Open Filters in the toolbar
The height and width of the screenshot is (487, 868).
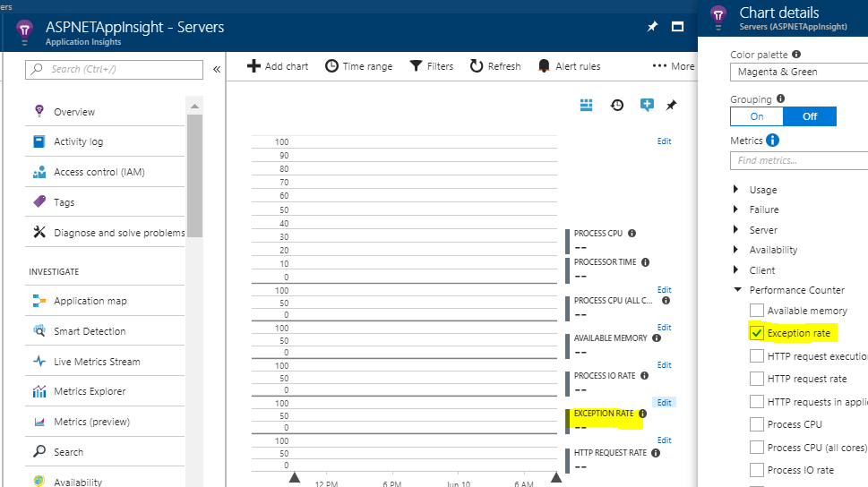(432, 66)
